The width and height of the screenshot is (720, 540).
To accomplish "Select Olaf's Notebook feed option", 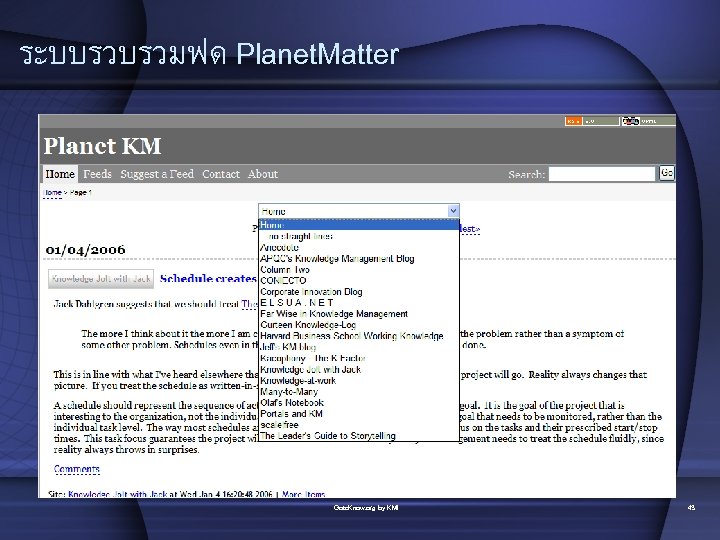I will tap(359, 402).
